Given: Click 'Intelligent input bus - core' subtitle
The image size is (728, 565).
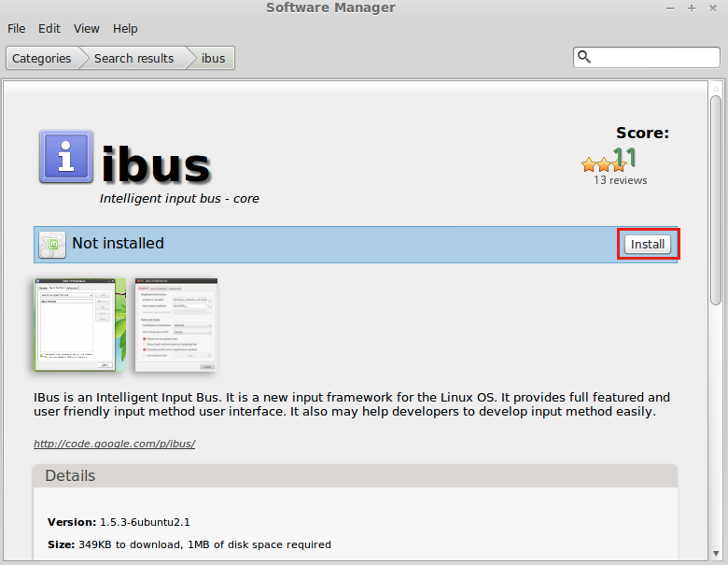Looking at the screenshot, I should (179, 198).
